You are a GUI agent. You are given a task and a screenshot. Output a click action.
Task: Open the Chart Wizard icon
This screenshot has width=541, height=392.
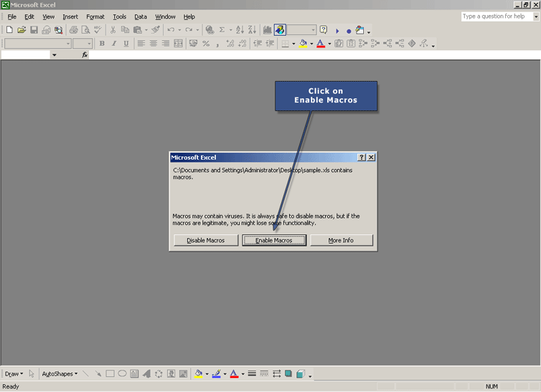[x=267, y=30]
